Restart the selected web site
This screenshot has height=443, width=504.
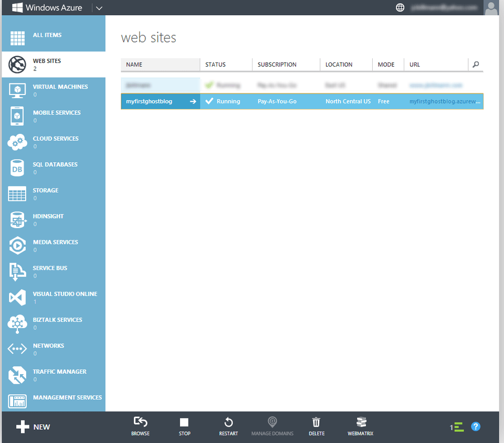coord(228,422)
